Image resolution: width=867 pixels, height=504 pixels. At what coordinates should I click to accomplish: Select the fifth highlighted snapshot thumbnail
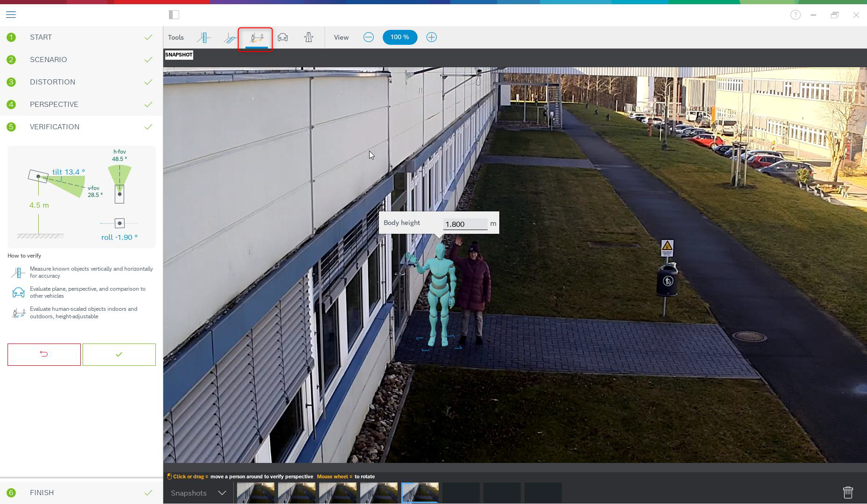(x=420, y=493)
